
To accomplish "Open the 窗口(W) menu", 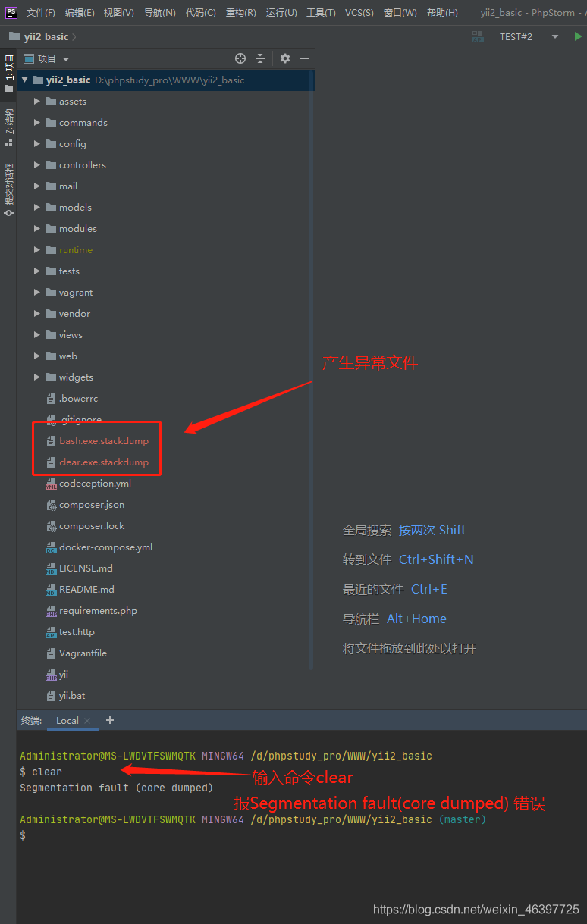I will point(400,13).
